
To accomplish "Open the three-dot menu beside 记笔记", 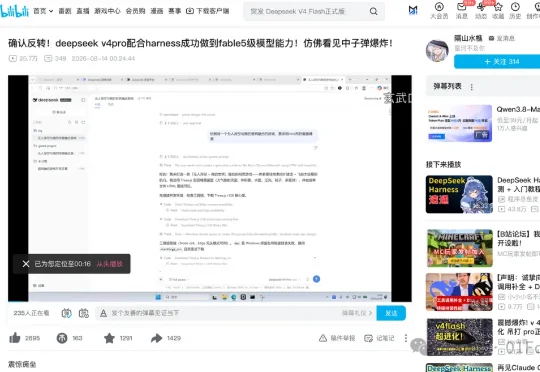I will tap(406, 338).
